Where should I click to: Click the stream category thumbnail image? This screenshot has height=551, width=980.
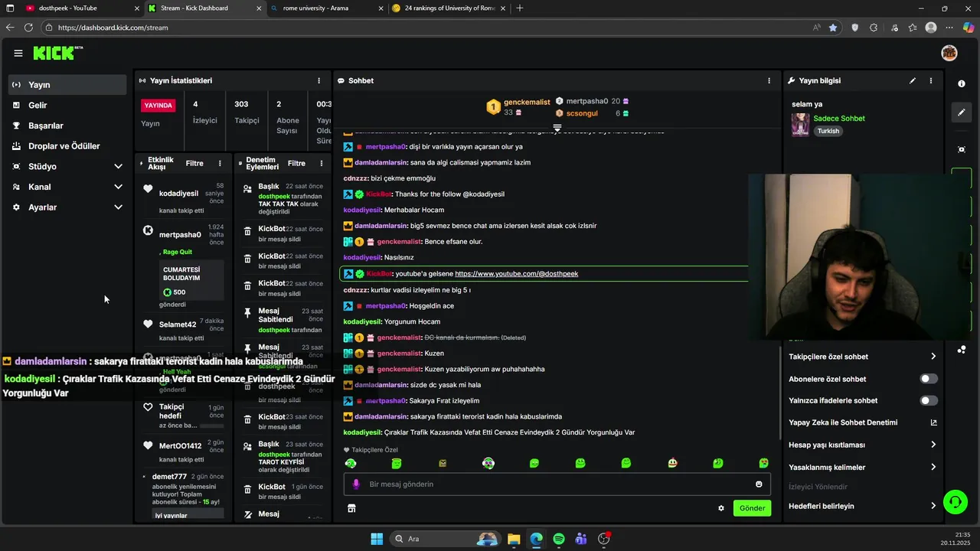click(x=800, y=125)
